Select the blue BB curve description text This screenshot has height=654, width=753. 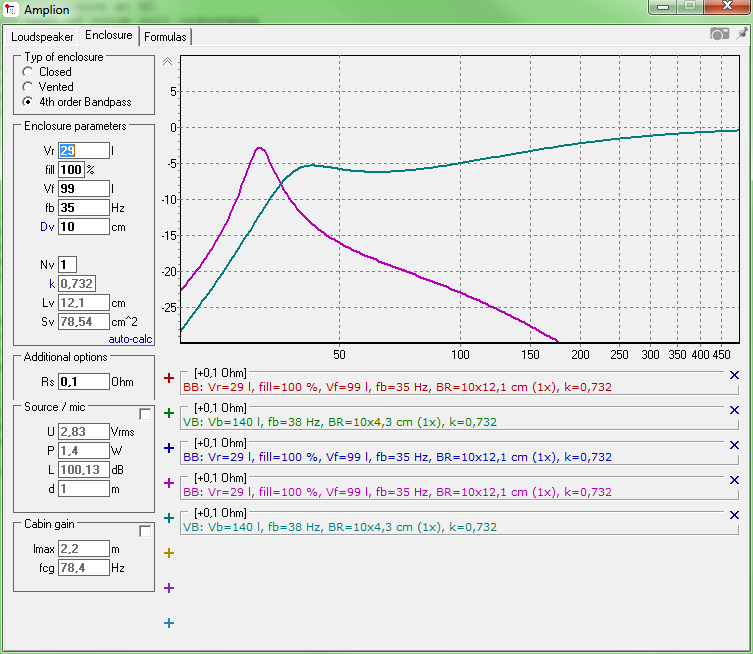[x=397, y=457]
